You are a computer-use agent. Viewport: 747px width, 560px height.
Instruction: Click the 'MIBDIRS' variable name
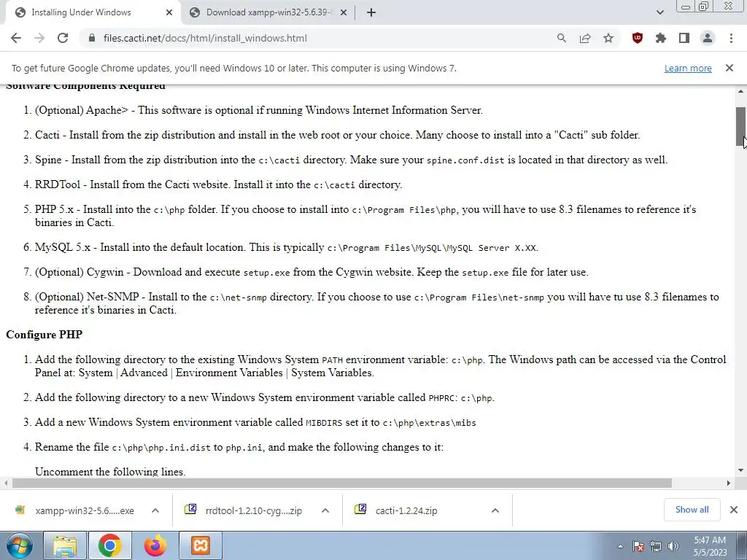pos(324,423)
